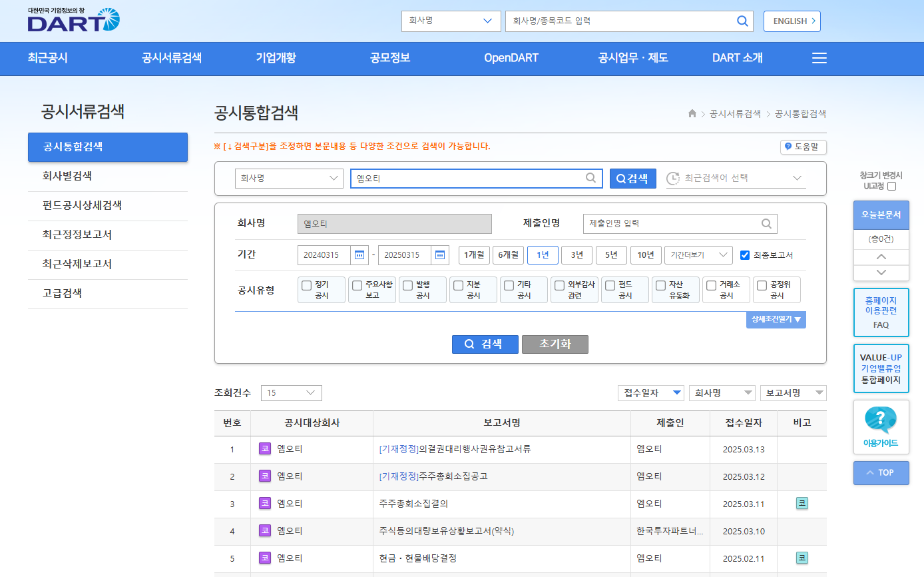Open the DART 소개 menu
924x577 pixels.
(x=738, y=58)
